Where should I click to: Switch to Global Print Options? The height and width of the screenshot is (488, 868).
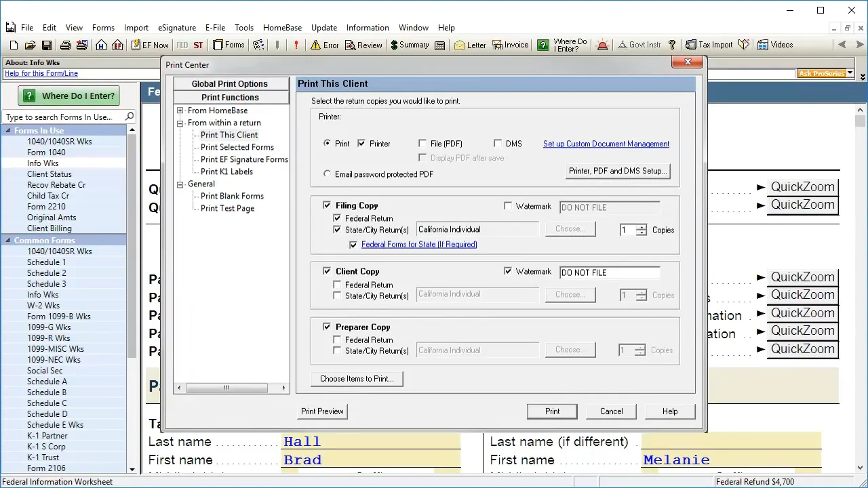point(230,84)
